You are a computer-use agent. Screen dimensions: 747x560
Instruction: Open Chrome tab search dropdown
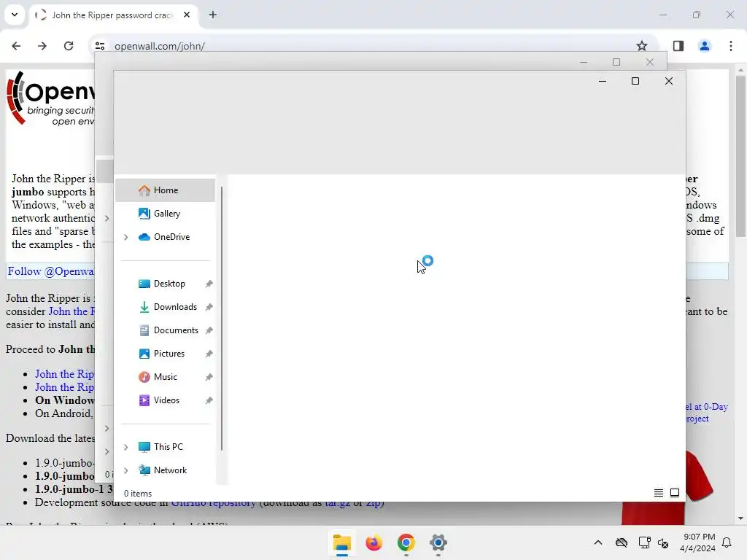pyautogui.click(x=15, y=15)
